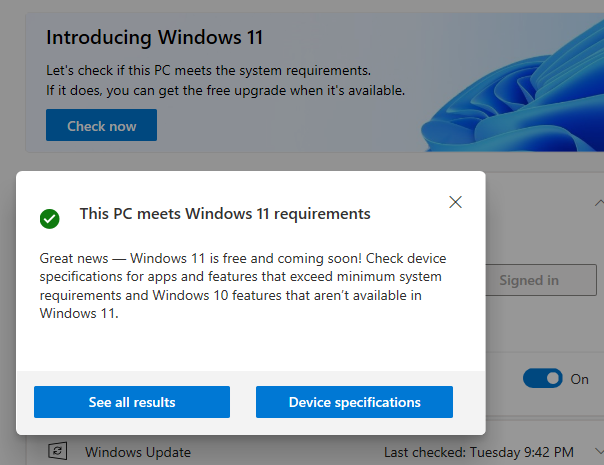Click the Last checked Tuesday 9:42 PM text
604x465 pixels.
tap(479, 452)
